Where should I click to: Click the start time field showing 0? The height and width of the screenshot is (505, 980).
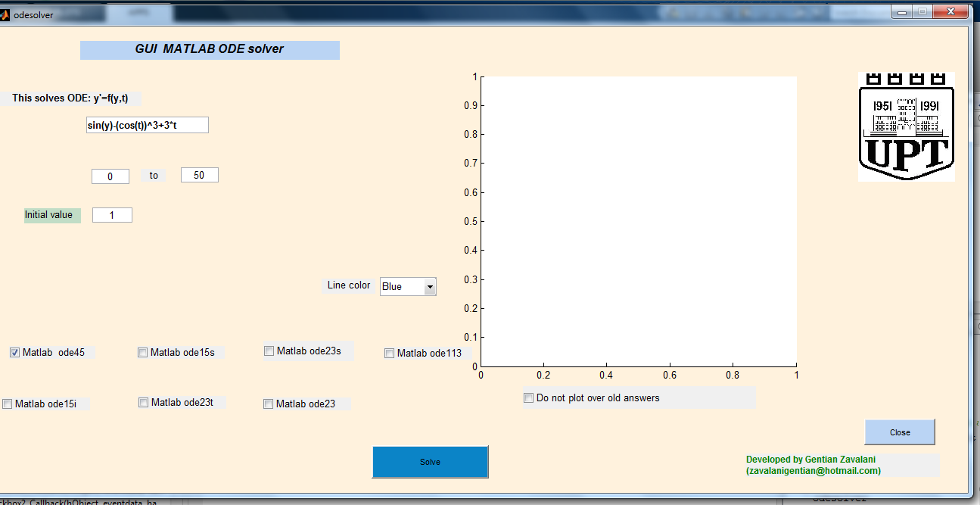(110, 176)
